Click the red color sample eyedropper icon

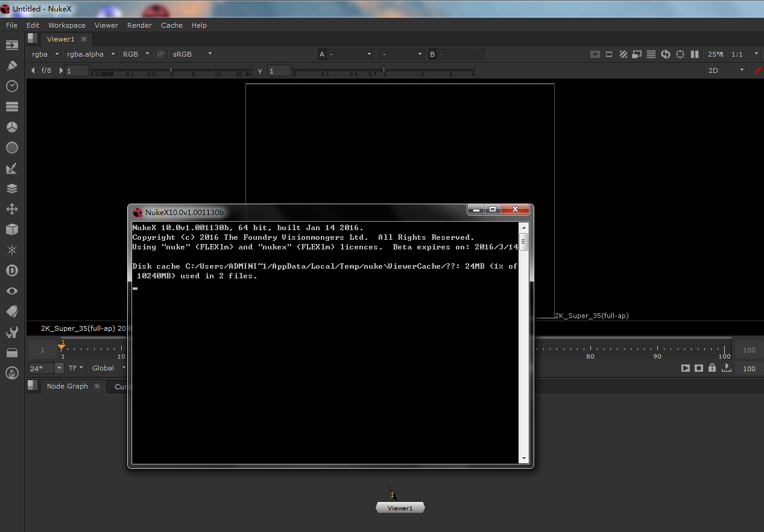tap(758, 70)
